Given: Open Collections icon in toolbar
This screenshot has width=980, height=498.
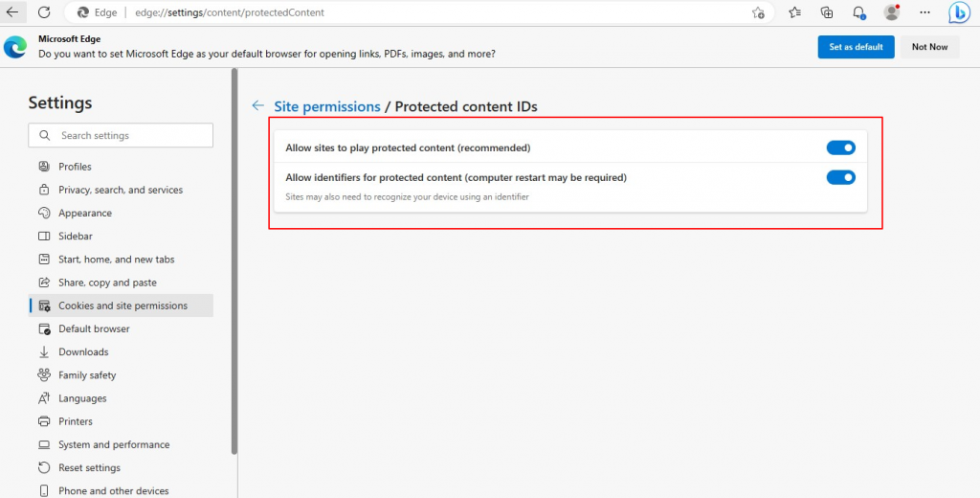Looking at the screenshot, I should click(x=827, y=12).
